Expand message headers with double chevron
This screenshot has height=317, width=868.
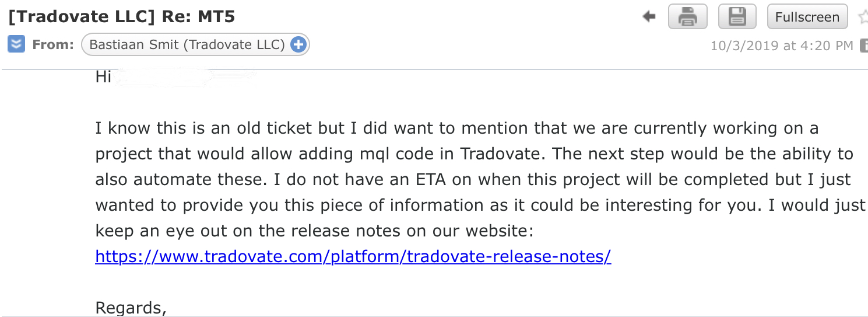[16, 44]
